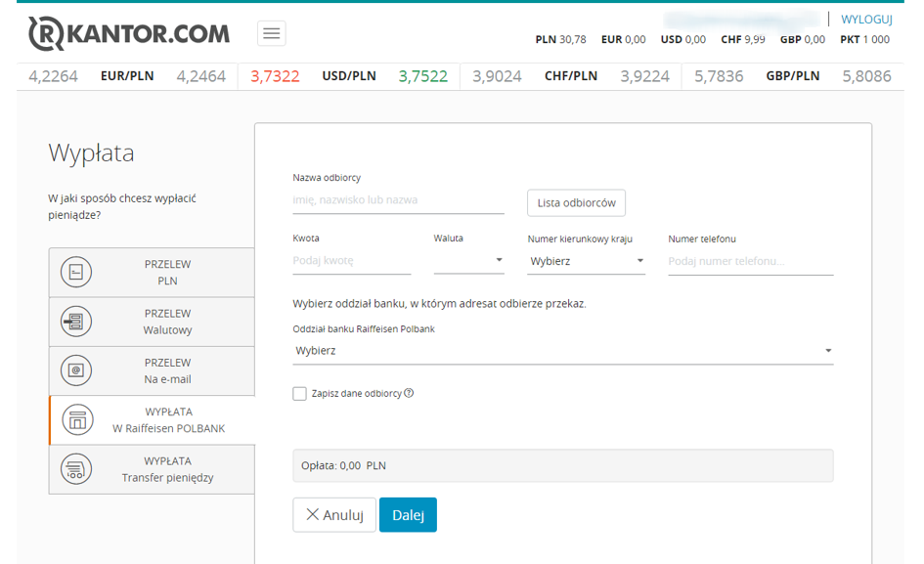This screenshot has height=564, width=924.
Task: Expand the Numer kierunkowy kraju dropdown
Action: pyautogui.click(x=587, y=261)
